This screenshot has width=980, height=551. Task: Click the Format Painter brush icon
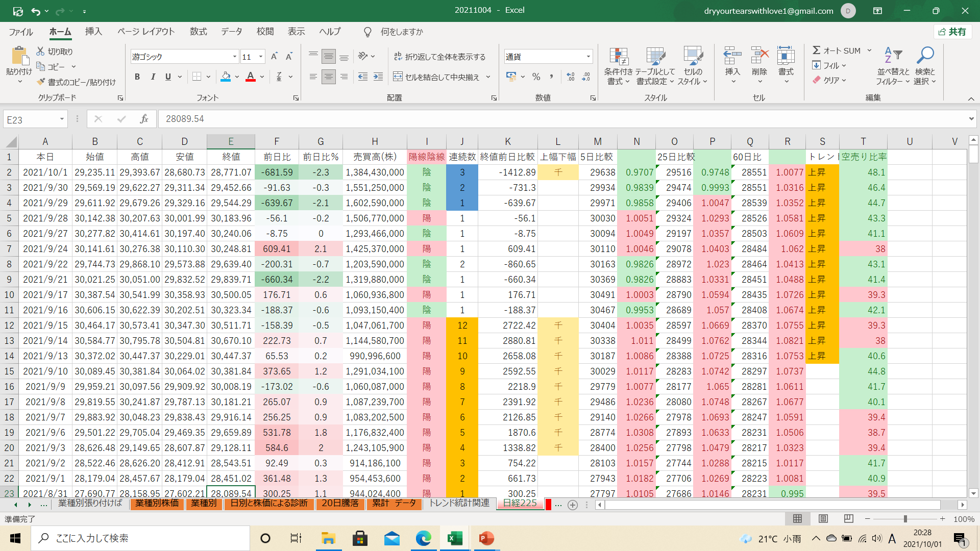pos(41,82)
